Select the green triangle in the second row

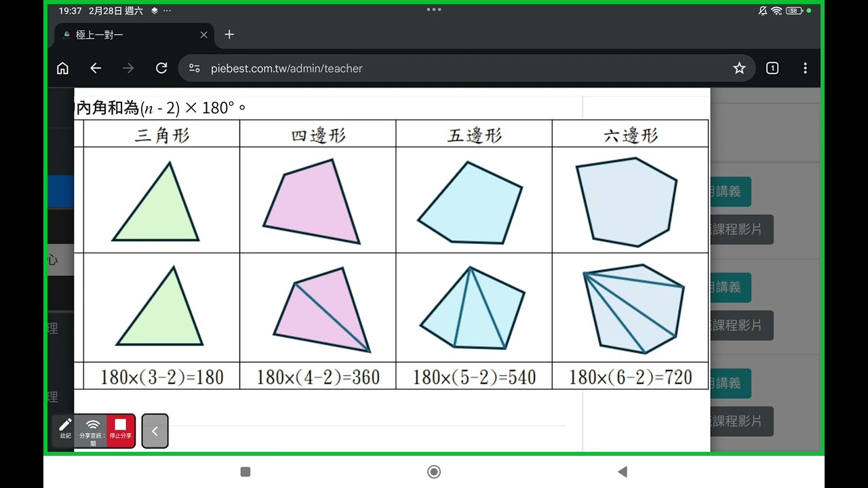click(160, 306)
